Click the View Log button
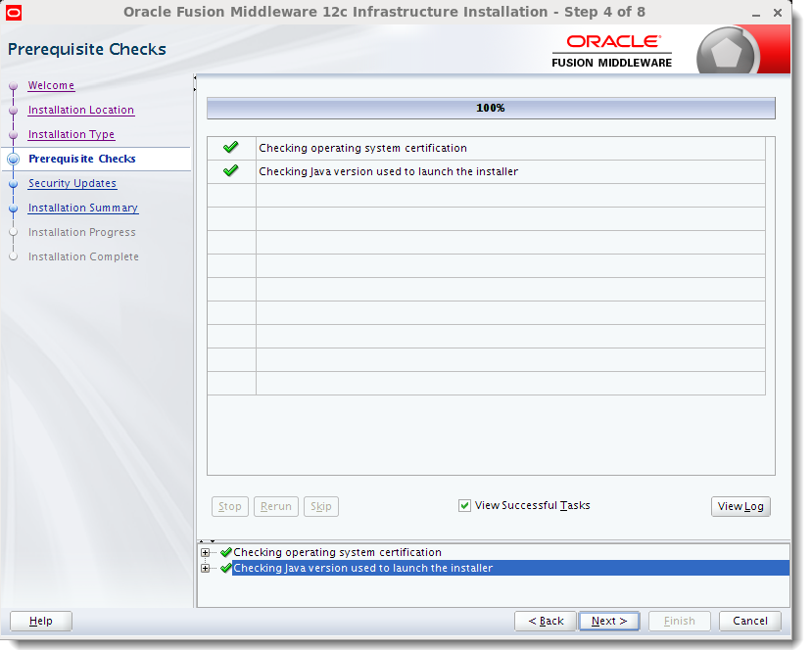 740,506
